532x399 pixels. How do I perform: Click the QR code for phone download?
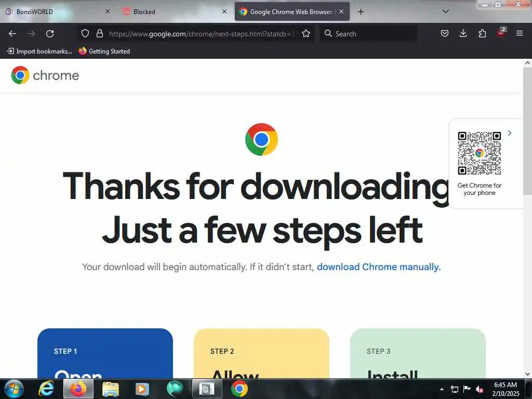click(479, 153)
